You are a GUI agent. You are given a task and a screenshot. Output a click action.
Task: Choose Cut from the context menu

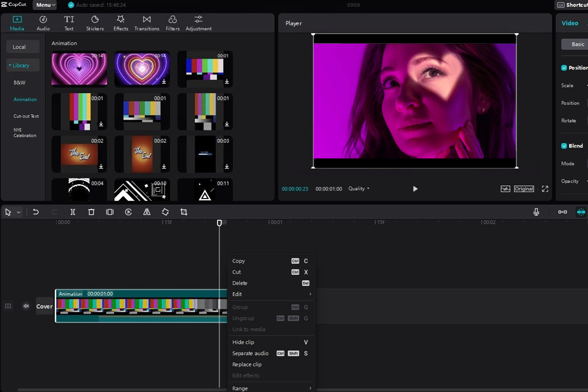(x=272, y=272)
